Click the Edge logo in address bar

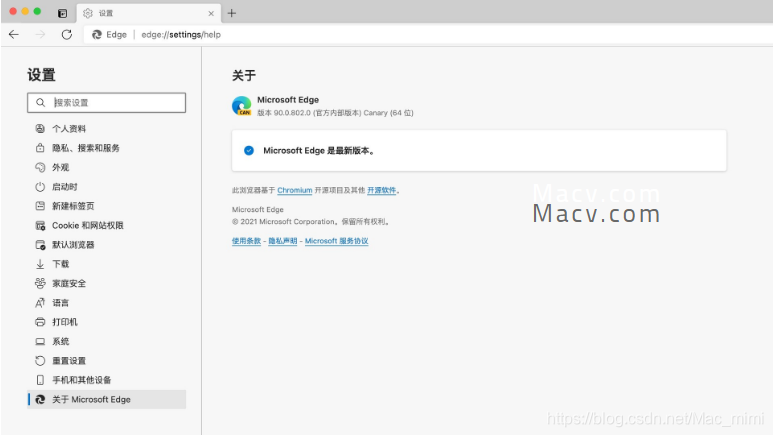coord(97,35)
